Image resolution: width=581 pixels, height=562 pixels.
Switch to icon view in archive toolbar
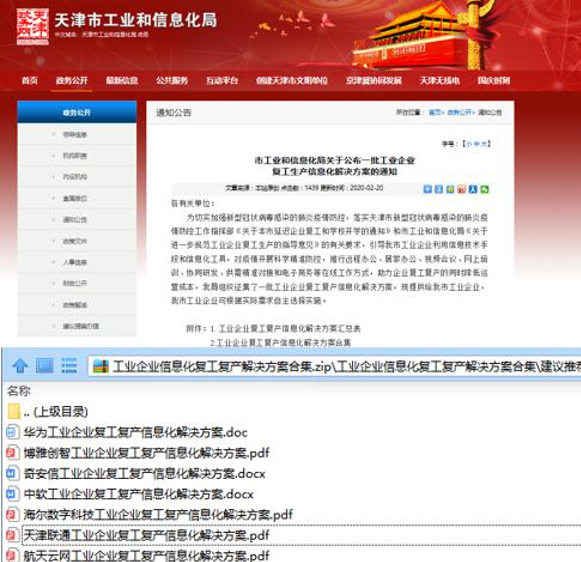[x=44, y=366]
